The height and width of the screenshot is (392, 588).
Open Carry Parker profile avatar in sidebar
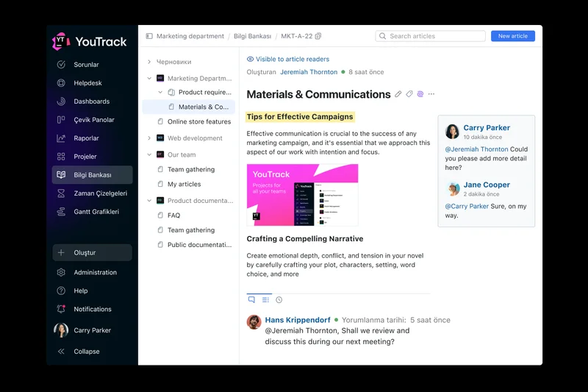[61, 330]
